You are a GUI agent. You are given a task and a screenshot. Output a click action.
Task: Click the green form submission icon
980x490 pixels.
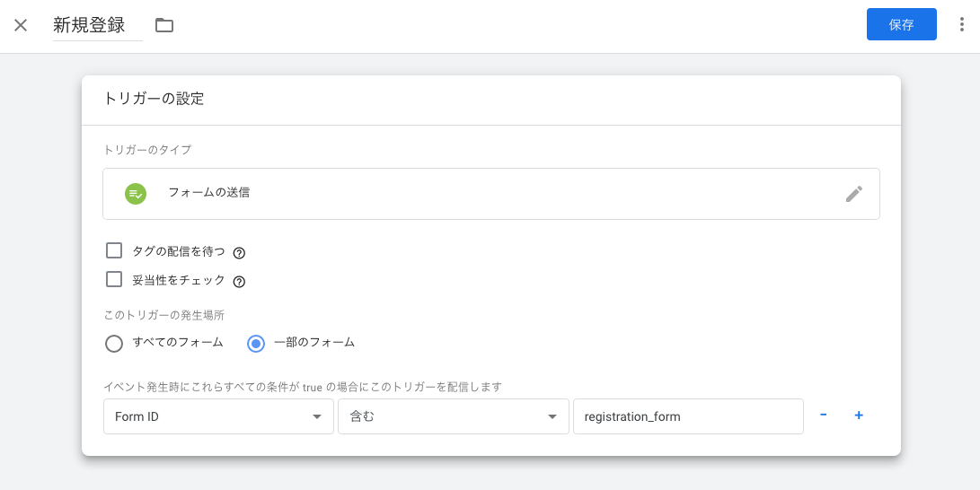click(x=136, y=193)
